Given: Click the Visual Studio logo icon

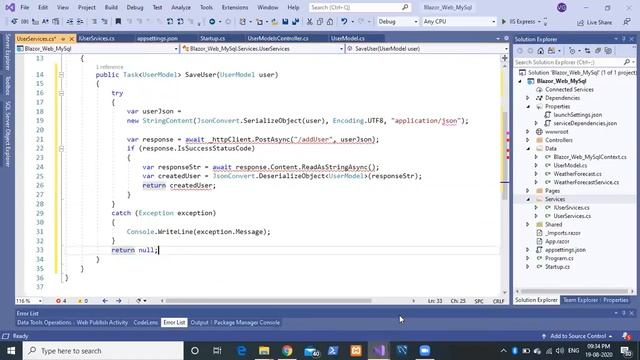Looking at the screenshot, I should pos(10,7).
